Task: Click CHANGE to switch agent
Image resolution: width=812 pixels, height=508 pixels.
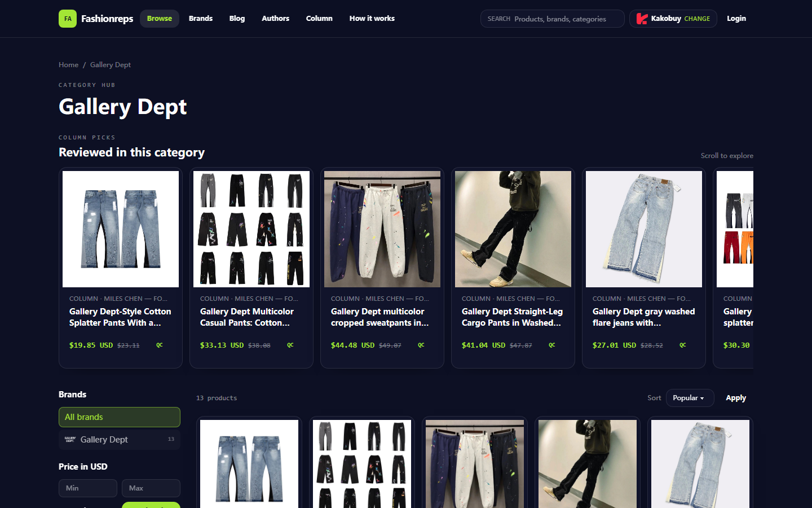Action: (697, 19)
